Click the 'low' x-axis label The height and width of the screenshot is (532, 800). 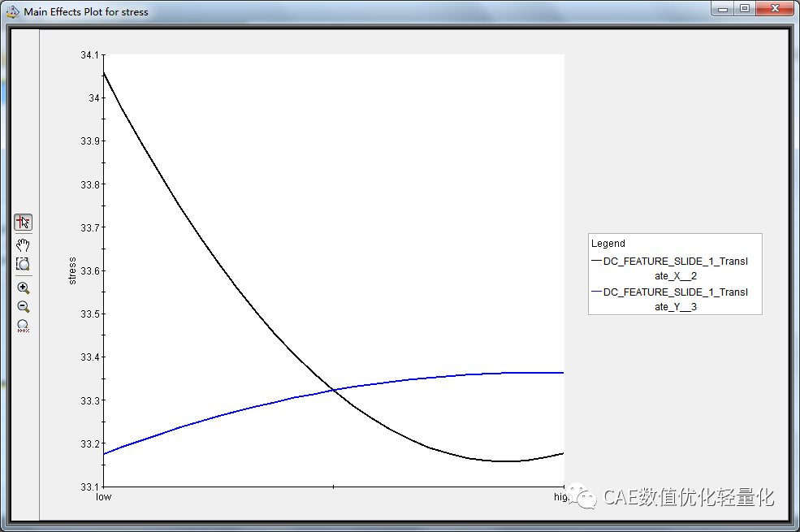[104, 496]
